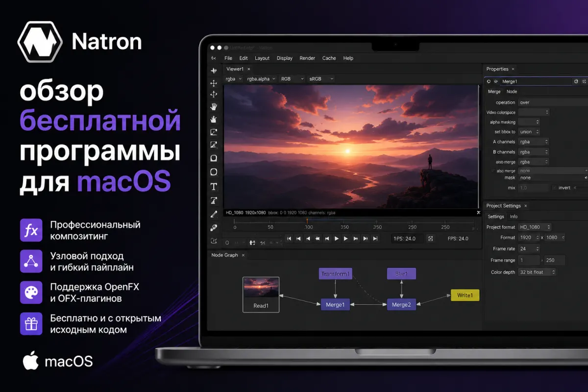Select the Merge2 node
This screenshot has width=588, height=392.
(401, 304)
